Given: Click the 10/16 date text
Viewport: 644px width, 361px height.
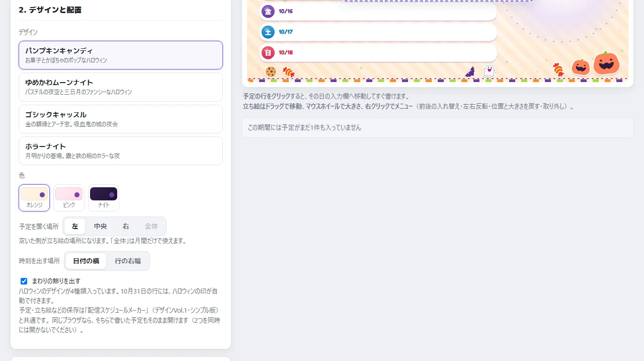Looking at the screenshot, I should pos(286,11).
